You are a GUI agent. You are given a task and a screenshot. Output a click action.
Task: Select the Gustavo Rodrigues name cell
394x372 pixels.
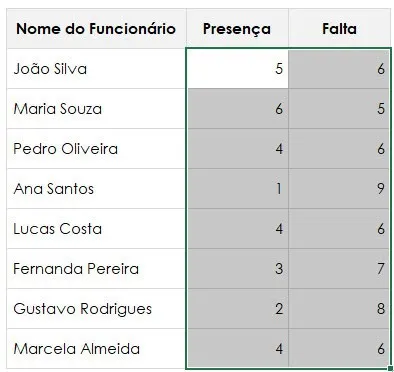tap(96, 309)
